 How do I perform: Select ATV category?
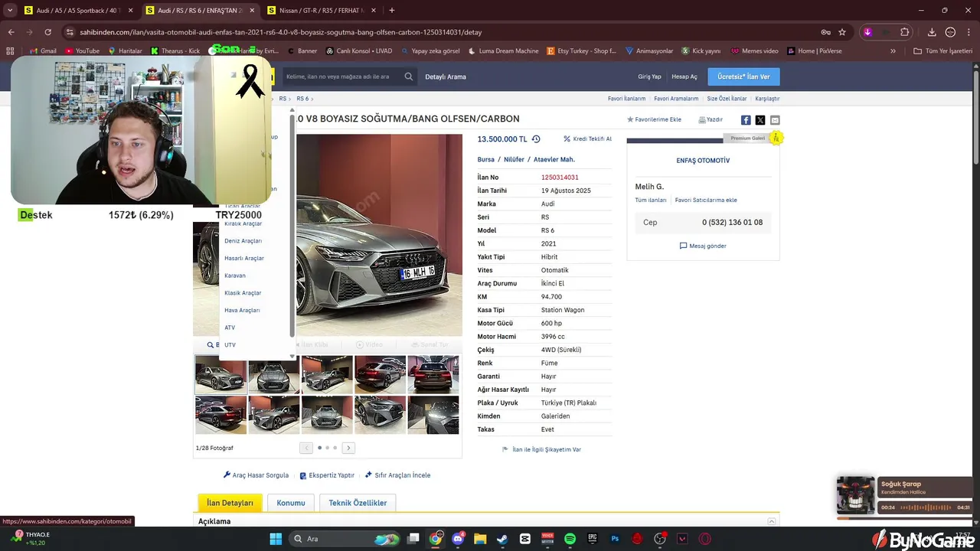[x=230, y=328]
